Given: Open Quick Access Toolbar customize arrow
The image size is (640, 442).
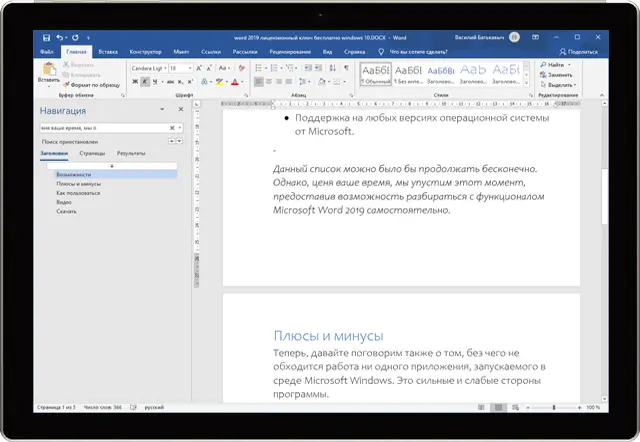Looking at the screenshot, I should tap(88, 38).
